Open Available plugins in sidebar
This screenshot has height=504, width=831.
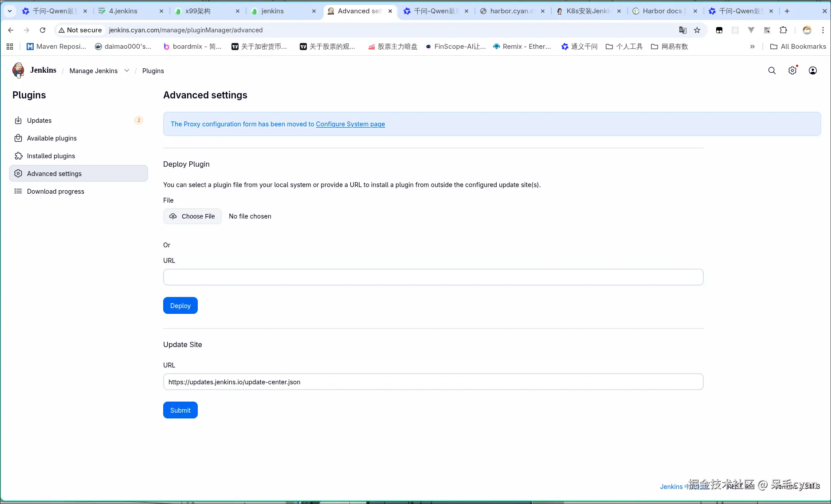point(78,138)
